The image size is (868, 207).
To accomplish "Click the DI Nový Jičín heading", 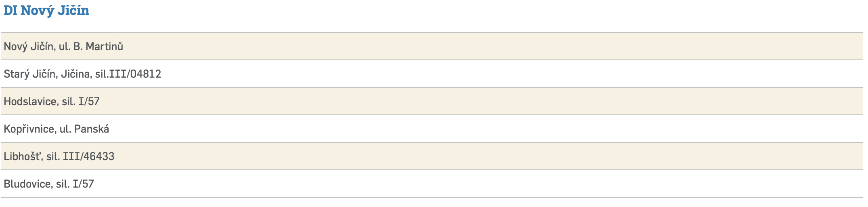I will click(x=46, y=11).
